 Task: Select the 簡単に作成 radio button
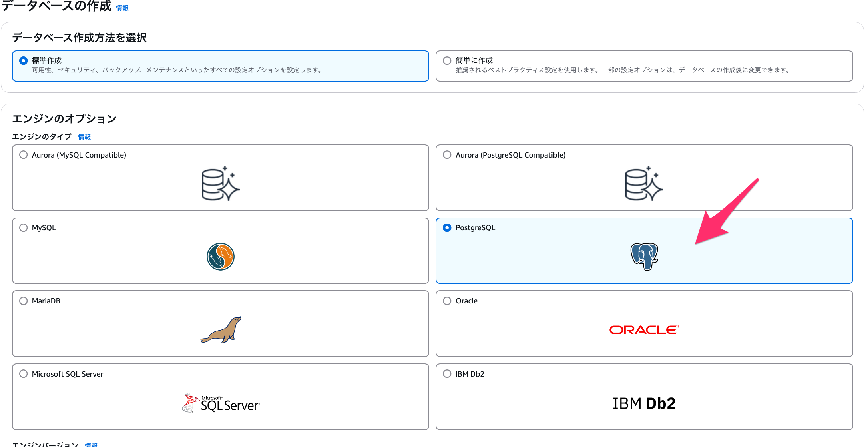(x=447, y=60)
